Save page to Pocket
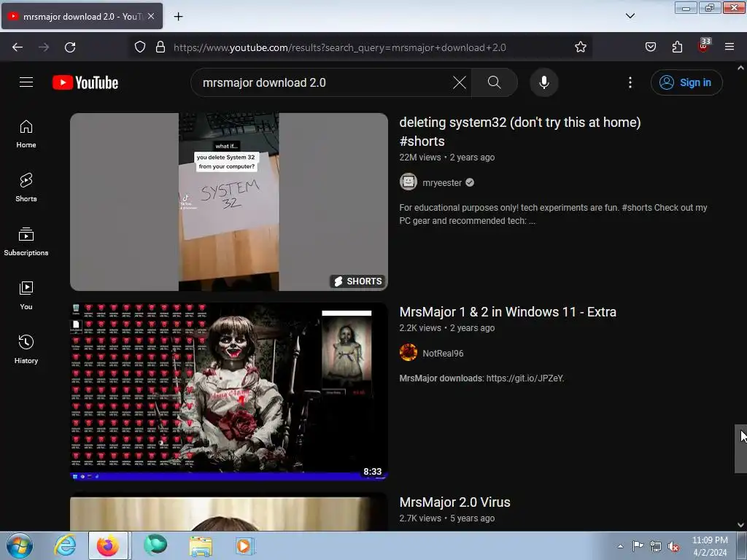The height and width of the screenshot is (560, 747). 650,47
